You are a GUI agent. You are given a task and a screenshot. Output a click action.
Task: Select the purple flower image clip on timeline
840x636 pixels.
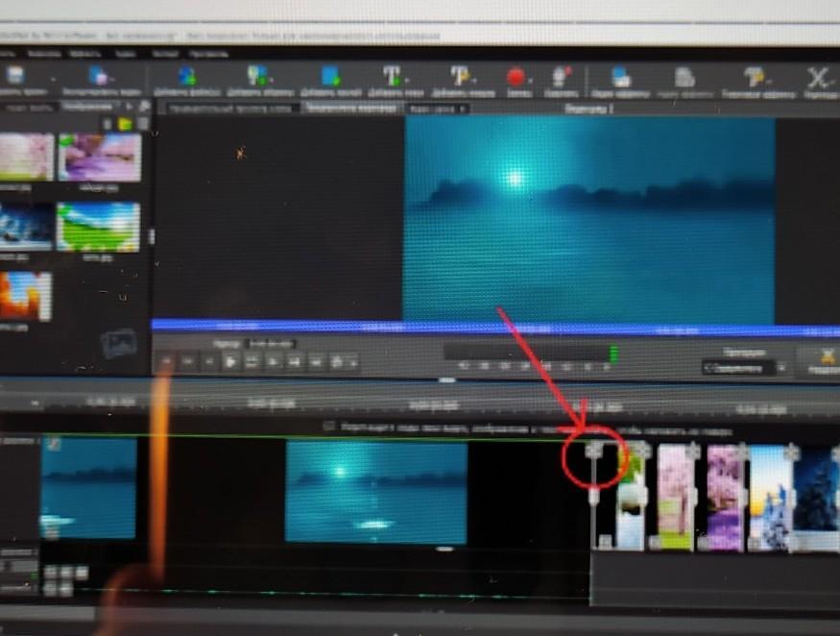pyautogui.click(x=725, y=498)
